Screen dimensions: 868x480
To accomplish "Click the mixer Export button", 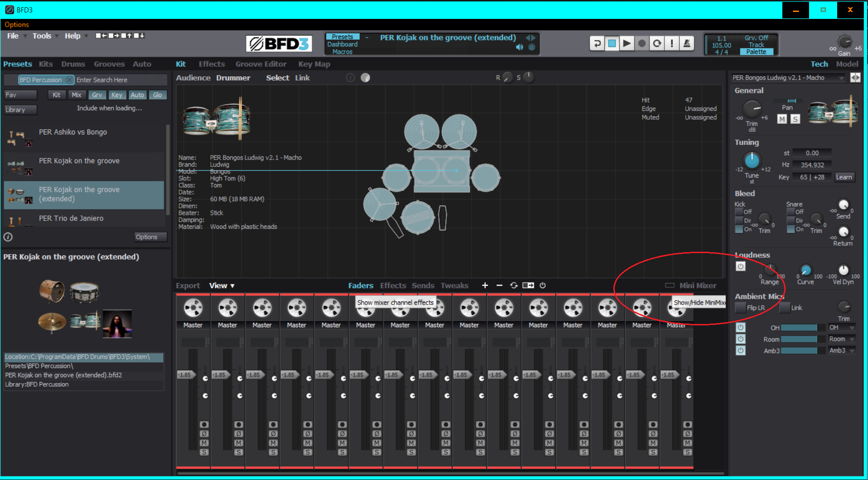I will click(188, 285).
